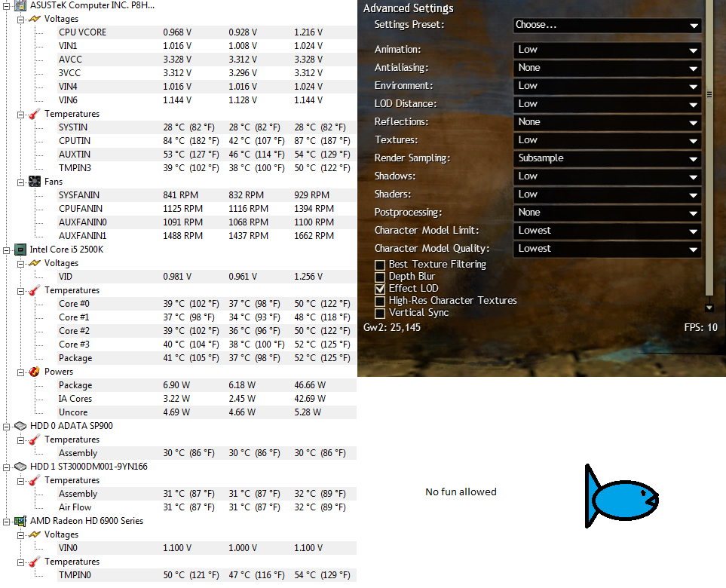
Task: Collapse the Fans tree node
Action: (20, 182)
